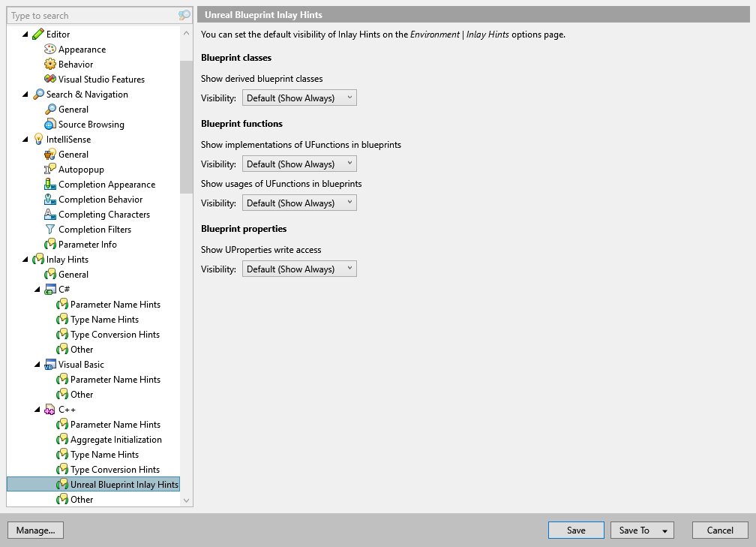Select Parameter Name Hints under C++

point(115,425)
